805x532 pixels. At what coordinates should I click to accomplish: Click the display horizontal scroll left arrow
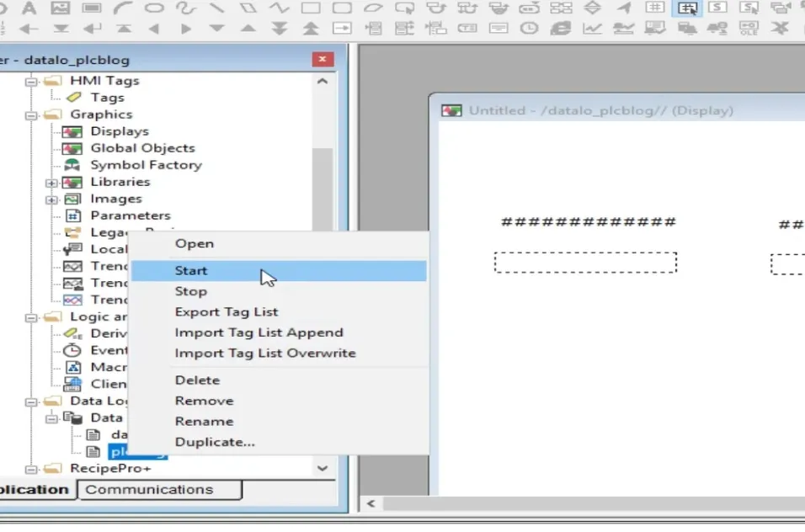point(371,503)
